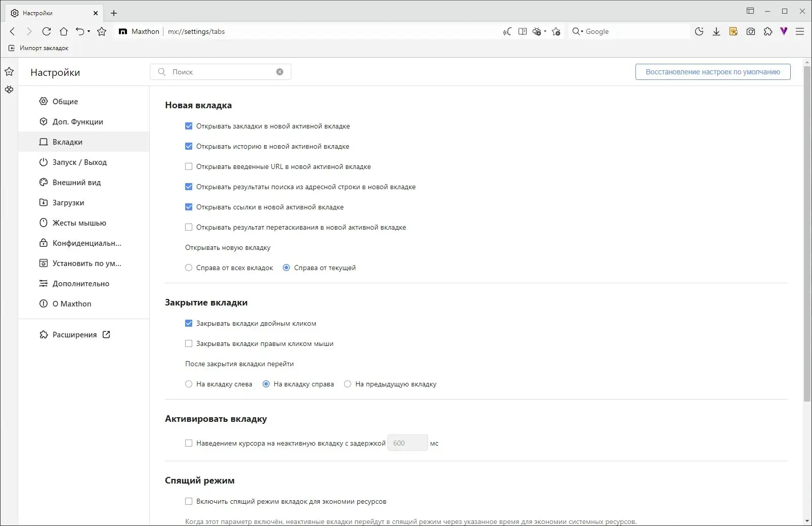The image size is (812, 526).
Task: Select "Справа от всех вкладок" radio option
Action: (x=189, y=268)
